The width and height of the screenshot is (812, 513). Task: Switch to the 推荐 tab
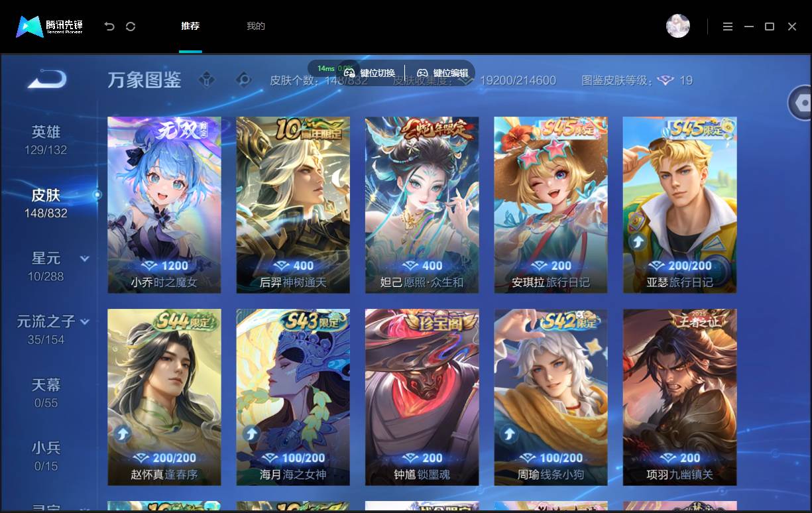190,26
